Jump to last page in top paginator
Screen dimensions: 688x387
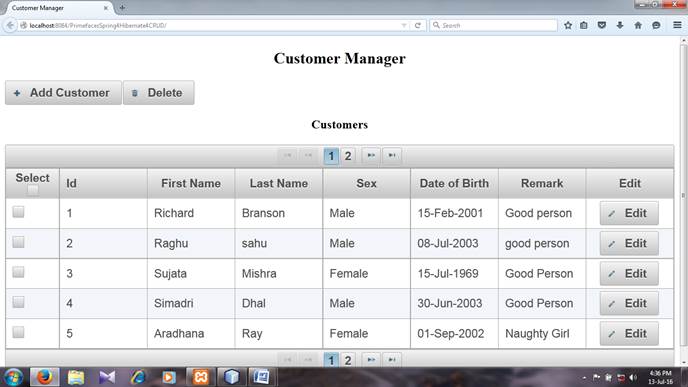click(x=392, y=155)
